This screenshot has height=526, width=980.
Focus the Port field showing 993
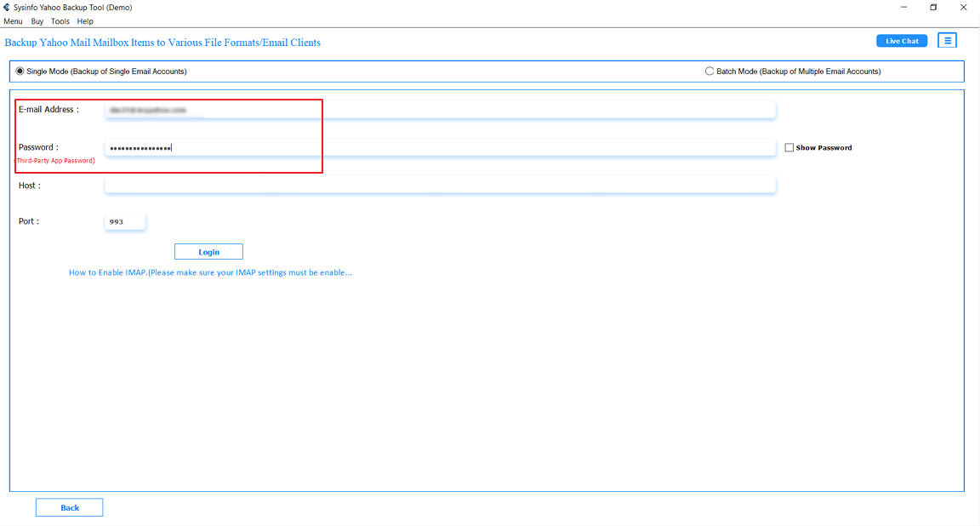coord(125,221)
